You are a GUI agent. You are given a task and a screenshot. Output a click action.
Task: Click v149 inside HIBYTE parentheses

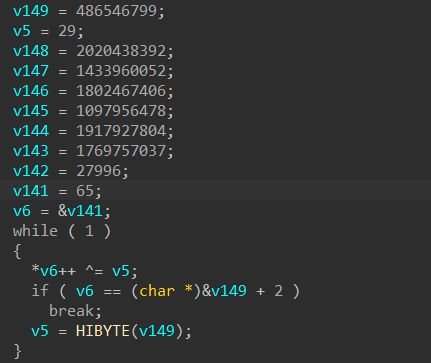pos(157,331)
